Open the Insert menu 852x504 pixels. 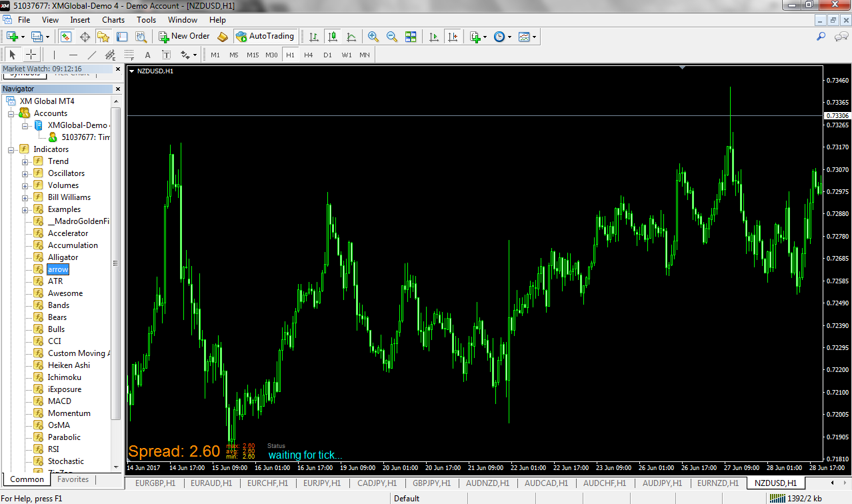[80, 20]
